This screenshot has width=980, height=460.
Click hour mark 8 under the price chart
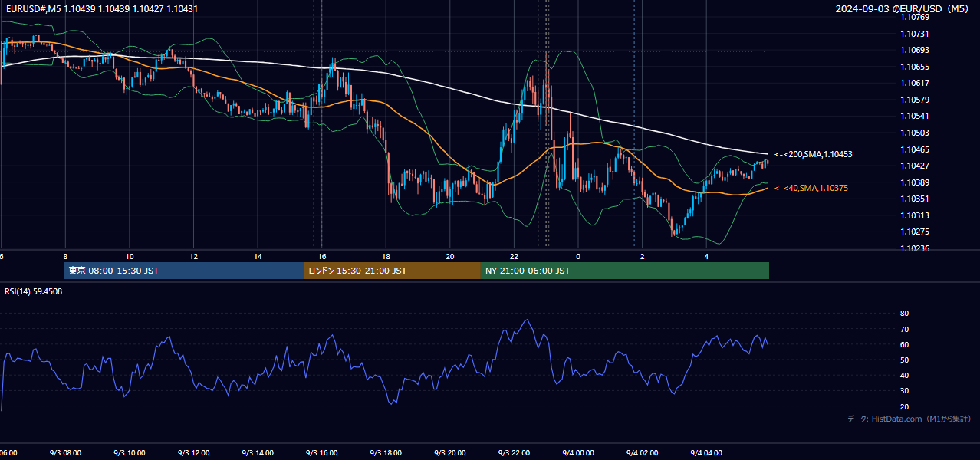(65, 257)
